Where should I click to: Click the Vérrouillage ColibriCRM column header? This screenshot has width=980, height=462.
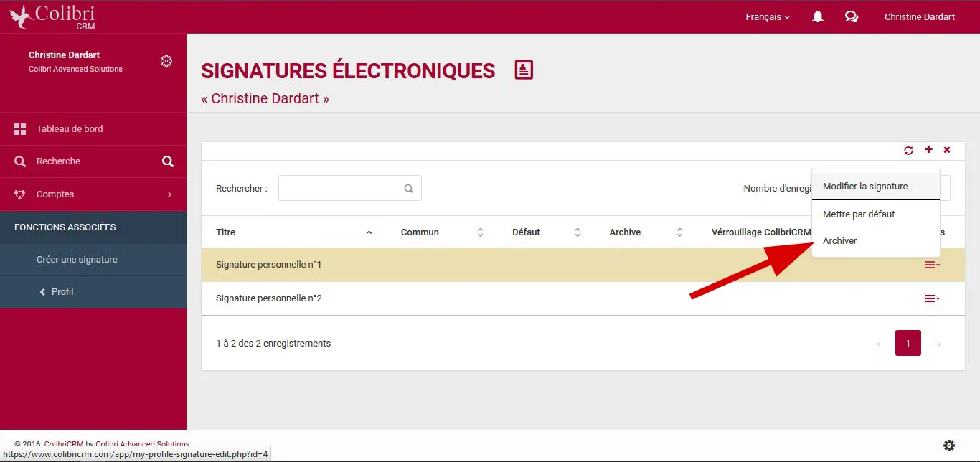click(x=761, y=232)
